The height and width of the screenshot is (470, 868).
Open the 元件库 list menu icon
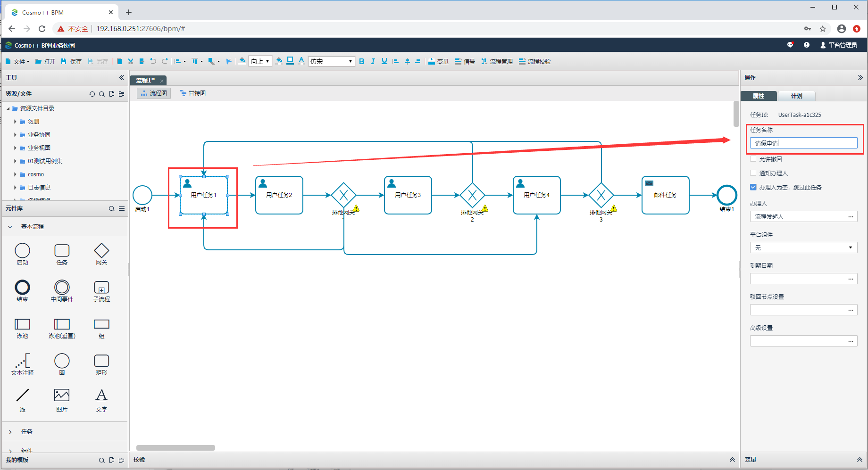(122, 208)
